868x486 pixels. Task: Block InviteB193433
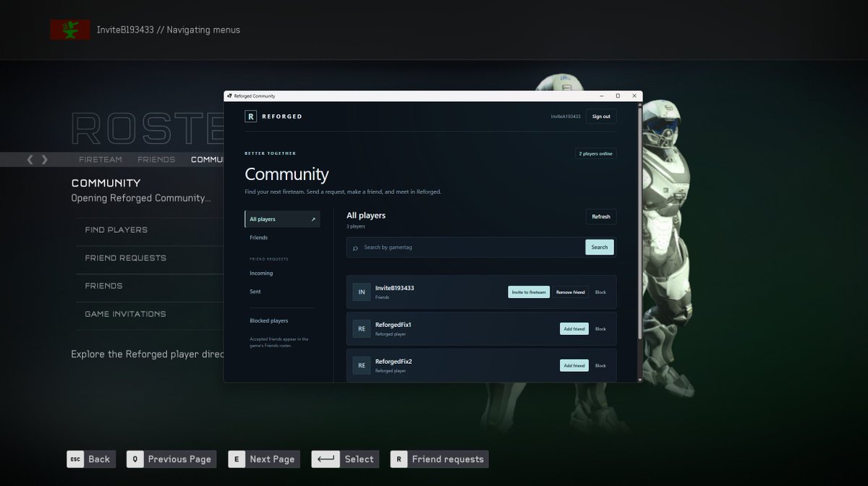pyautogui.click(x=600, y=292)
